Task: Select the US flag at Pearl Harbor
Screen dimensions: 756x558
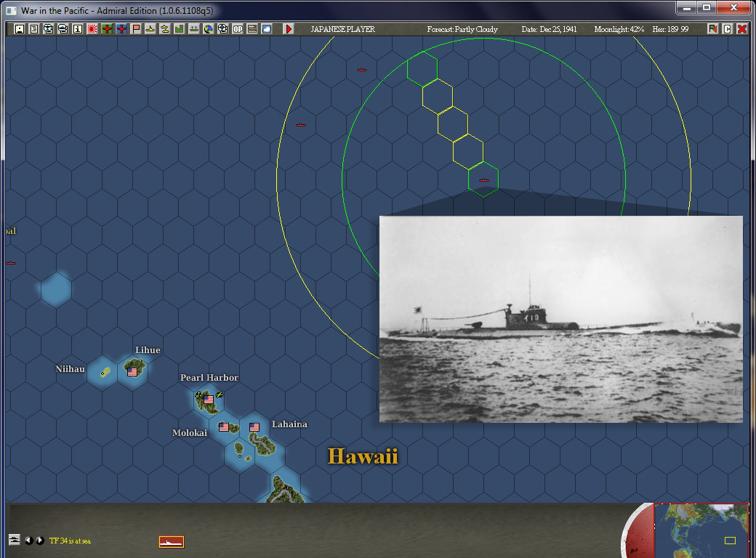Action: [209, 400]
